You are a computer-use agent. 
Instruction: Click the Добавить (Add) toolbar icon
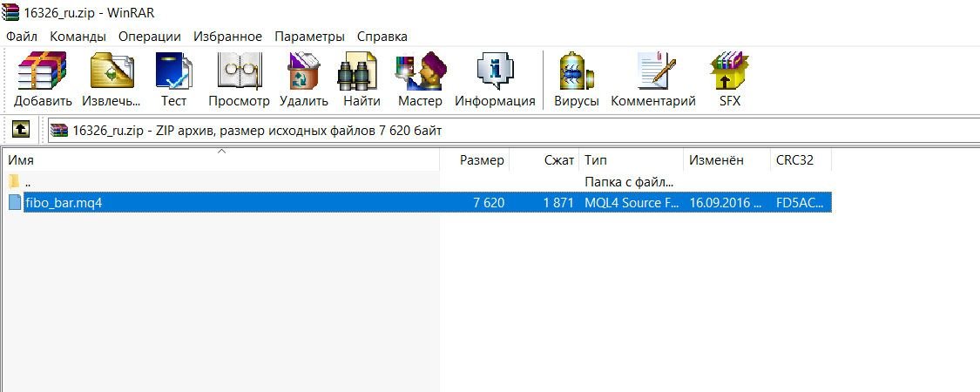tap(43, 79)
